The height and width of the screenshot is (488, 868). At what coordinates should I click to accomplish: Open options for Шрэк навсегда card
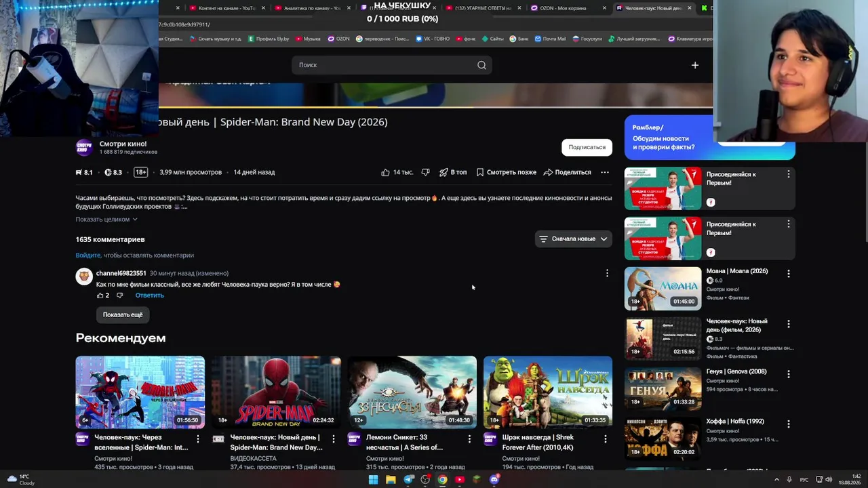point(606,439)
